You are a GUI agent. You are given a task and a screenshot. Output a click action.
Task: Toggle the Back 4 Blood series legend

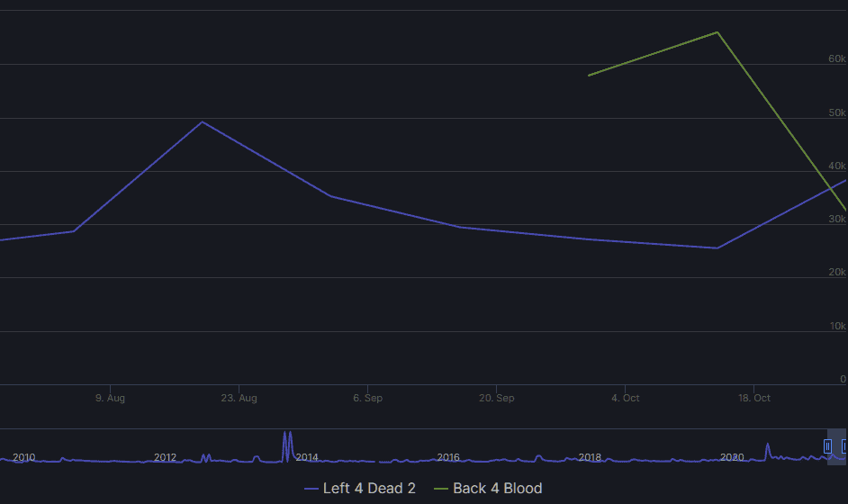click(x=488, y=489)
